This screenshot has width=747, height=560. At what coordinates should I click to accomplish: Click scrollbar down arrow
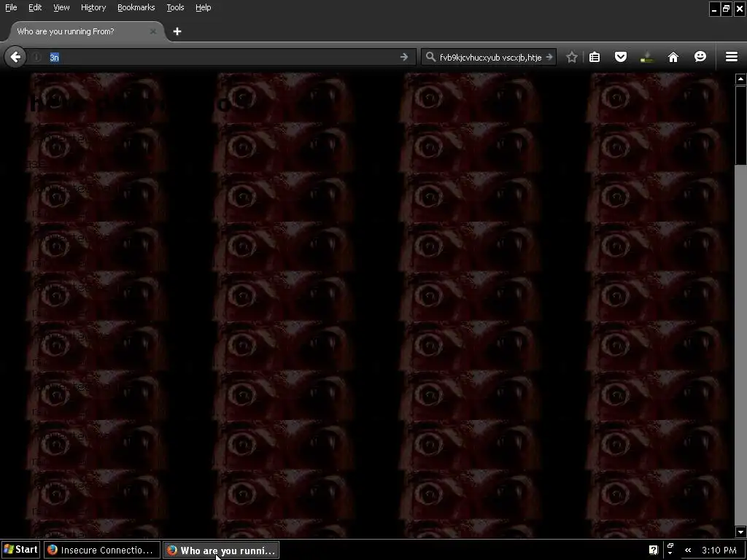(740, 532)
